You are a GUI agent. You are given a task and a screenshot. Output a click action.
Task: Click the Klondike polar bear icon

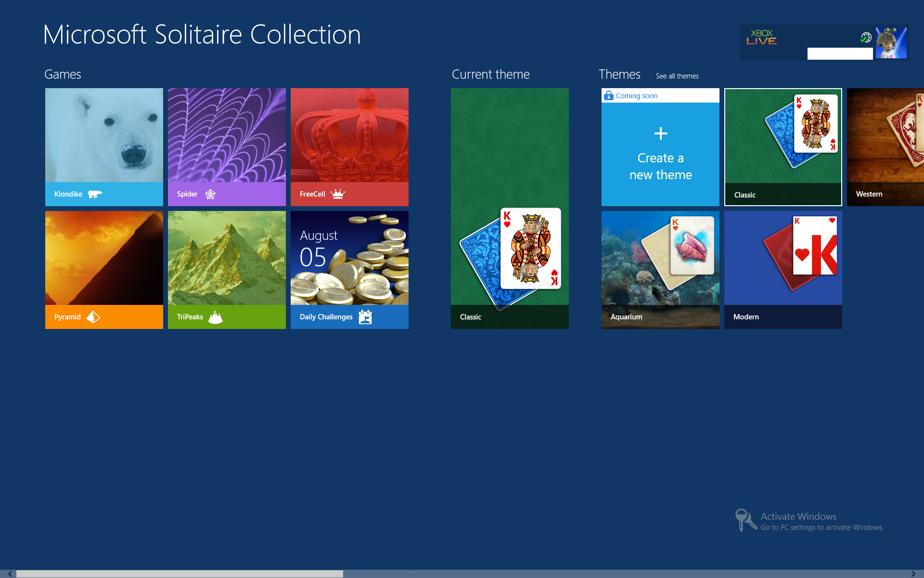pos(95,194)
